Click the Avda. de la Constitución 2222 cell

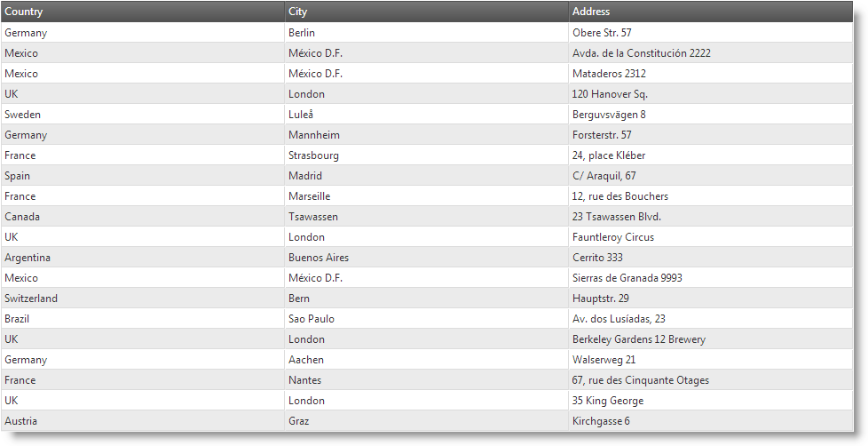click(642, 53)
